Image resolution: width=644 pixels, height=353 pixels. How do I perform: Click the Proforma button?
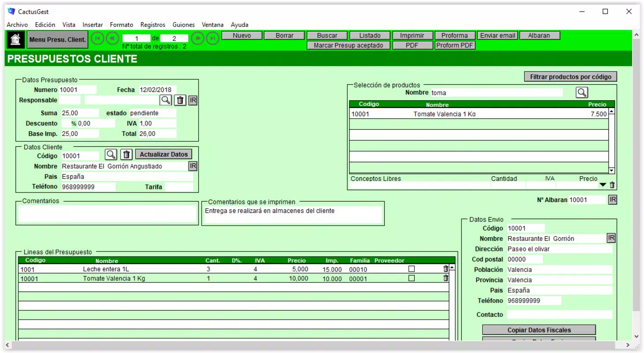pos(454,35)
